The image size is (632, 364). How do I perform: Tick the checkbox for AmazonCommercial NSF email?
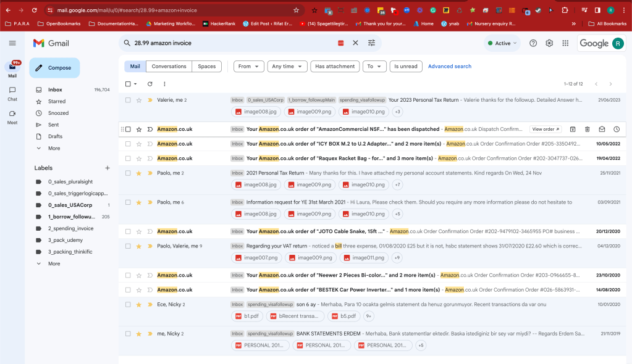(x=128, y=130)
